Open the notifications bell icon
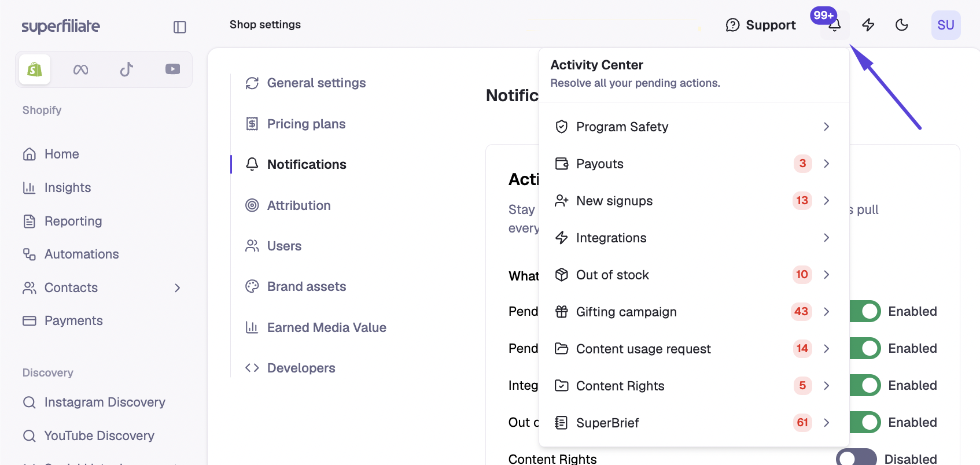 pos(834,25)
